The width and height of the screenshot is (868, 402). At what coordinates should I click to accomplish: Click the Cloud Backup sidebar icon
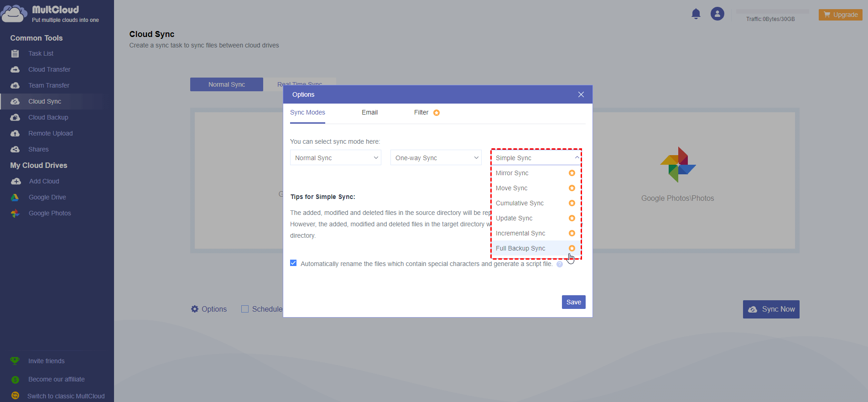[15, 118]
